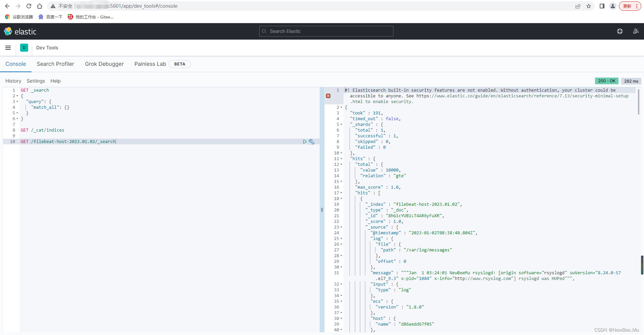Open the browser profile avatar
The width and height of the screenshot is (644, 335).
click(x=613, y=6)
